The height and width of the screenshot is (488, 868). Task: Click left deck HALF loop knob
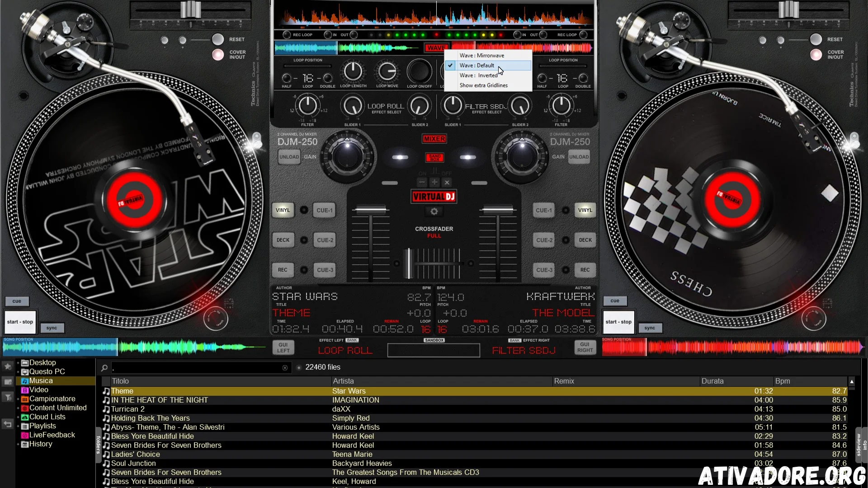[287, 78]
